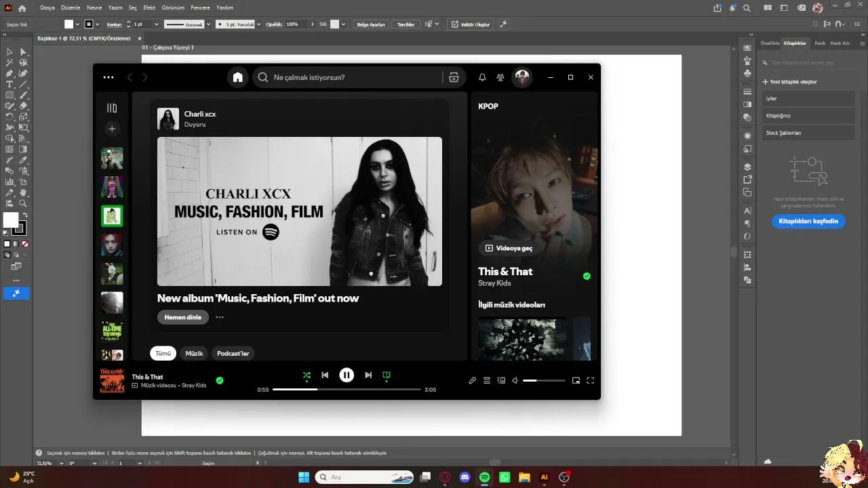The image size is (868, 488).
Task: Click the white fill color swatch in toolbar
Action: click(x=11, y=220)
